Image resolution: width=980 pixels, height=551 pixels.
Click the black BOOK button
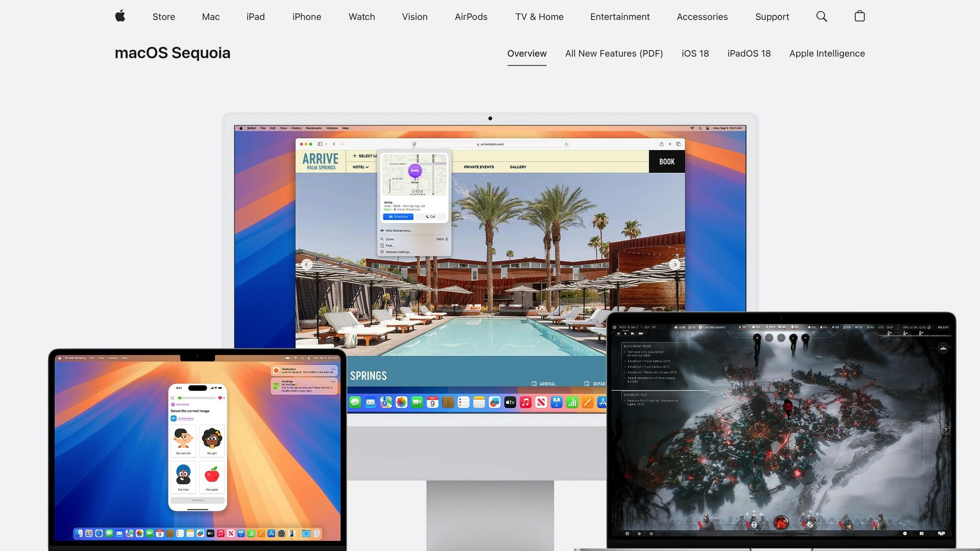click(667, 162)
